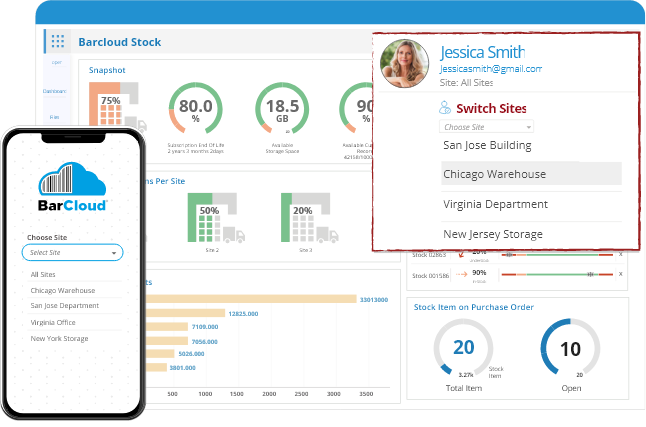Viewport: 646px width, 427px height.
Task: Choose All Sites on the phone list
Action: (43, 274)
